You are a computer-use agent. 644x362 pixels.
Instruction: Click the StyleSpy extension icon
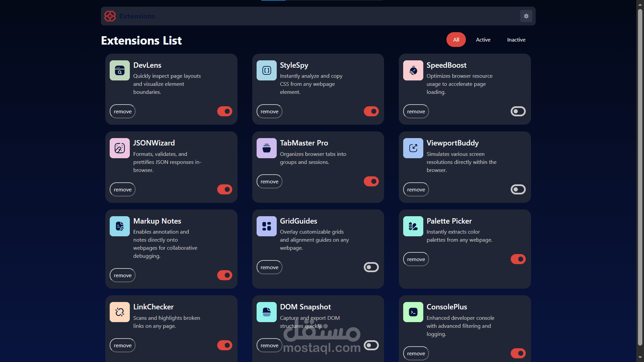pos(266,70)
